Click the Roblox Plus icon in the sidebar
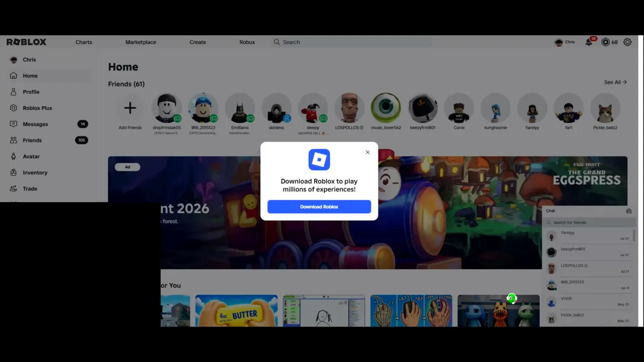 click(x=14, y=108)
